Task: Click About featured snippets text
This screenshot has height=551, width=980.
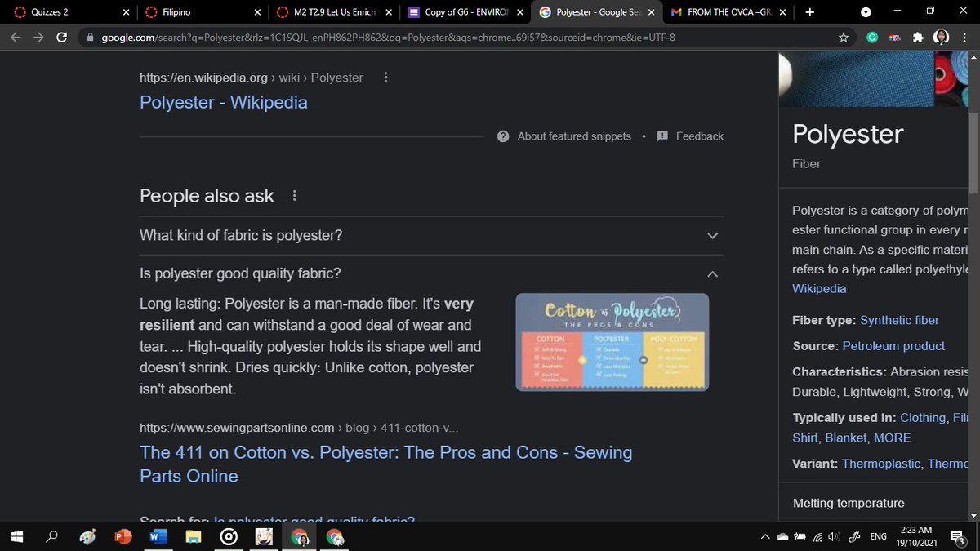Action: tap(574, 136)
